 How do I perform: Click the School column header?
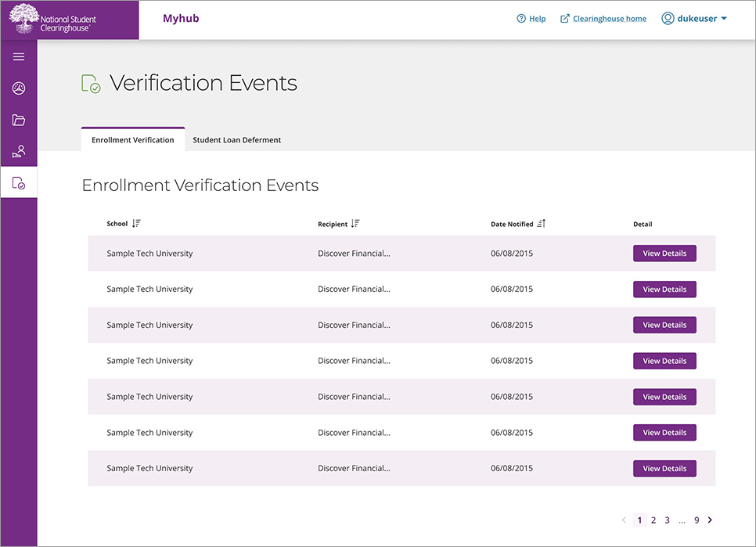tap(117, 224)
